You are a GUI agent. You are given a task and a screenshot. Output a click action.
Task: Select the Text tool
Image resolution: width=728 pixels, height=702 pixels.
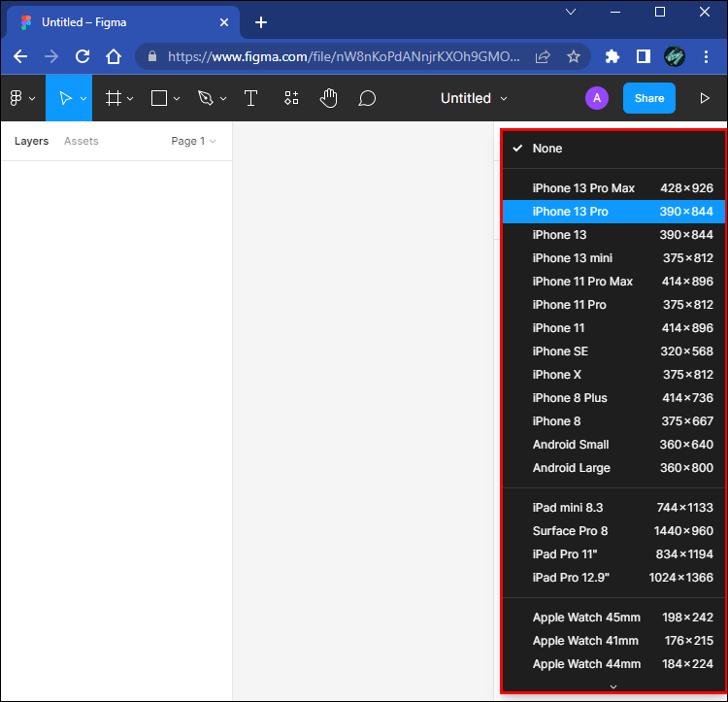coord(250,98)
